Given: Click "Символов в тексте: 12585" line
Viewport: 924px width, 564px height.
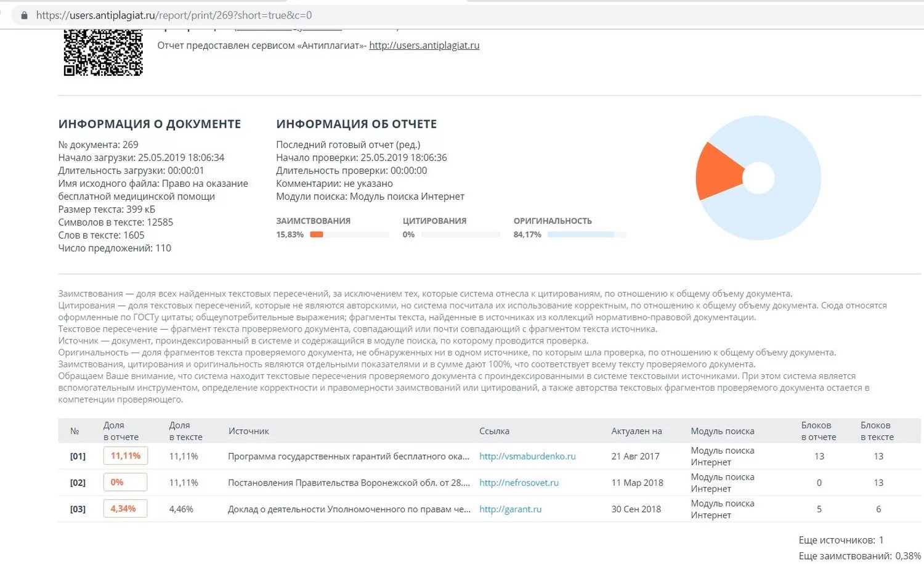Looking at the screenshot, I should (116, 223).
